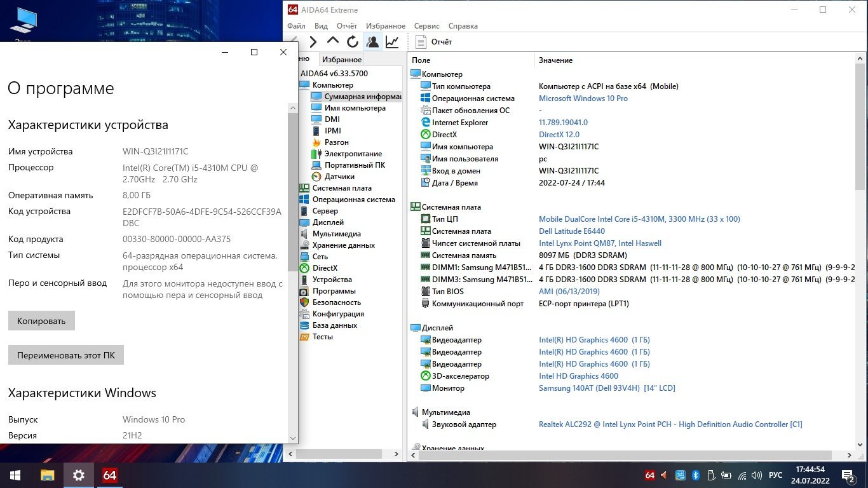Open the notification center icon
The height and width of the screenshot is (488, 868).
(x=848, y=475)
